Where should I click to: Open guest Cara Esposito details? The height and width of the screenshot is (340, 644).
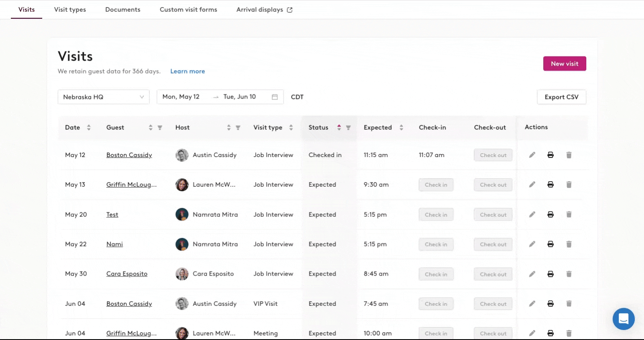point(127,274)
